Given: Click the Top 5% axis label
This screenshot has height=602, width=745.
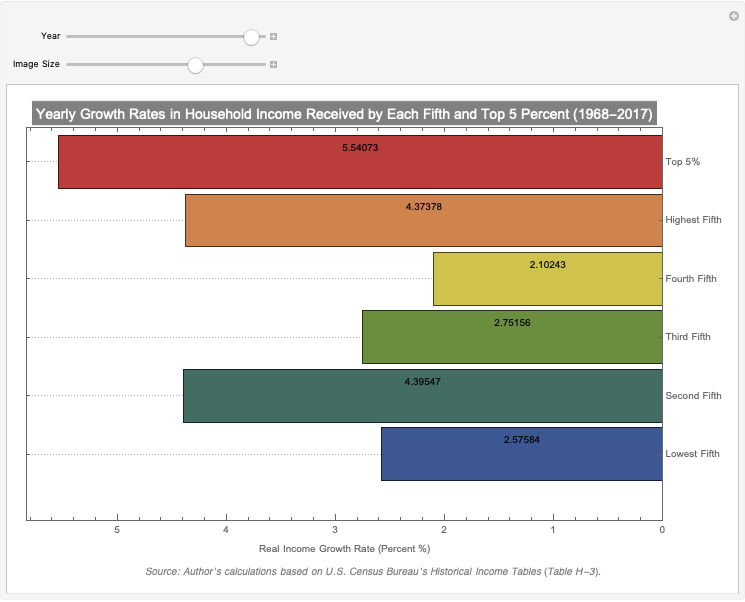Looking at the screenshot, I should [x=683, y=162].
